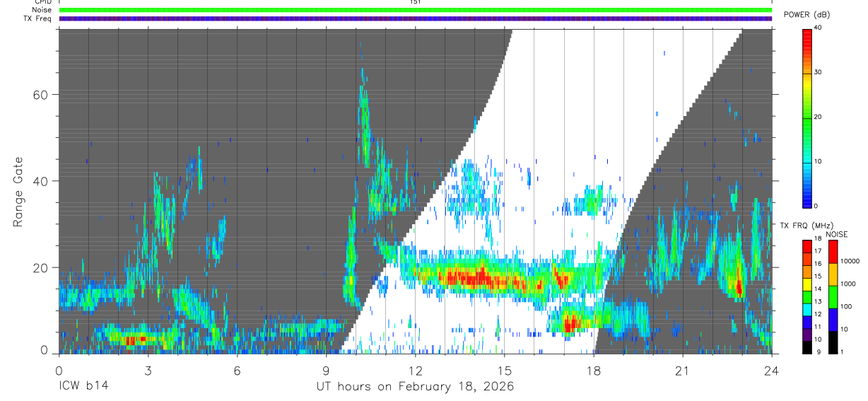Viewport: 868px width, 401px height.
Task: Click the red 10000 segment of the NOISE bar
Action: coord(833,252)
